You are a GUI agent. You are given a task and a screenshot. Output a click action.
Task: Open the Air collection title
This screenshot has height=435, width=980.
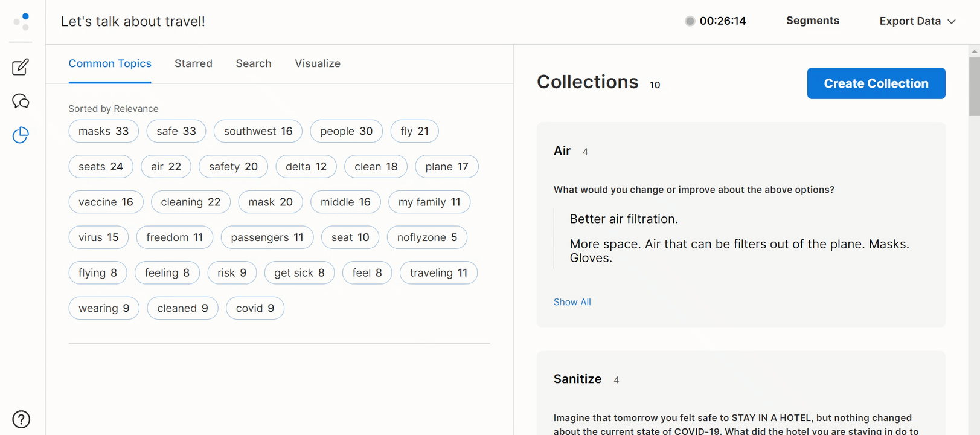[x=562, y=150]
